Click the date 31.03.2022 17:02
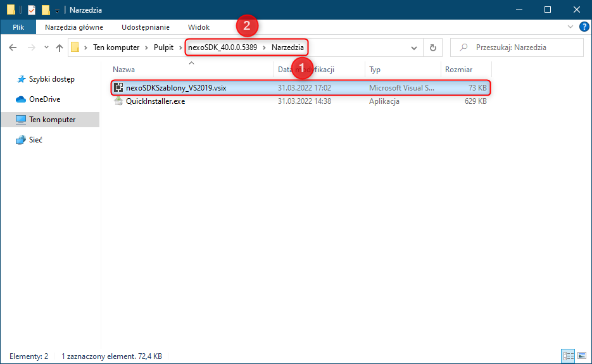 click(x=305, y=88)
